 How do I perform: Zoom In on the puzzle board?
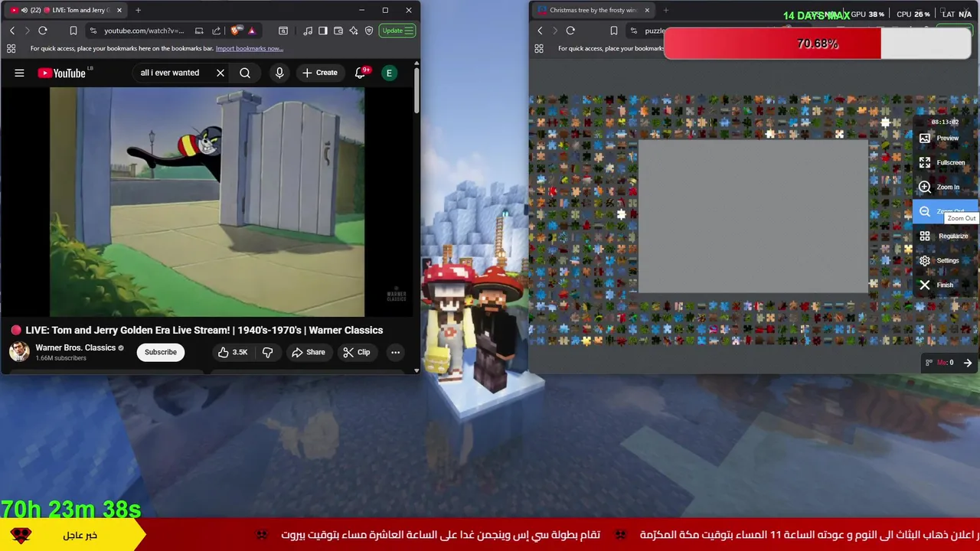tap(946, 187)
